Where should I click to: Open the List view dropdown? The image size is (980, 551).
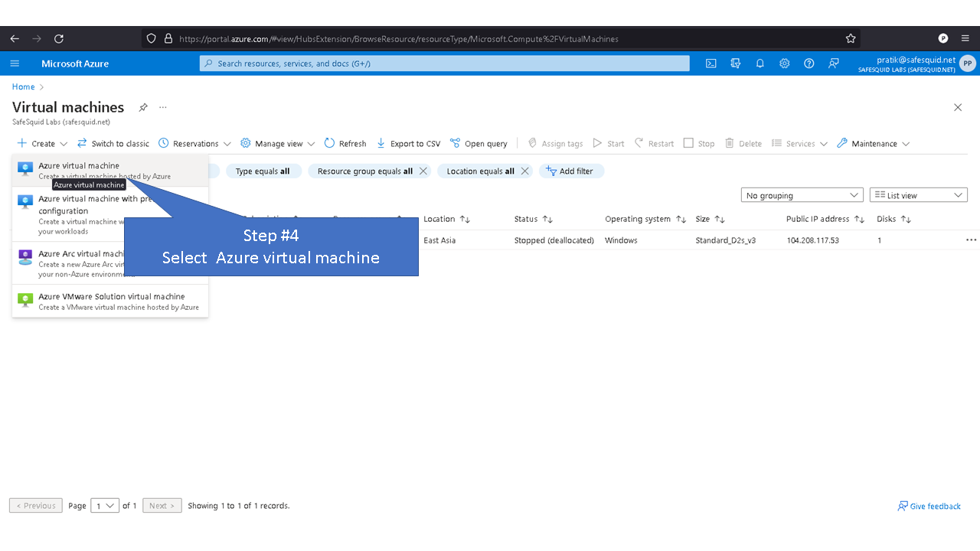(x=919, y=195)
